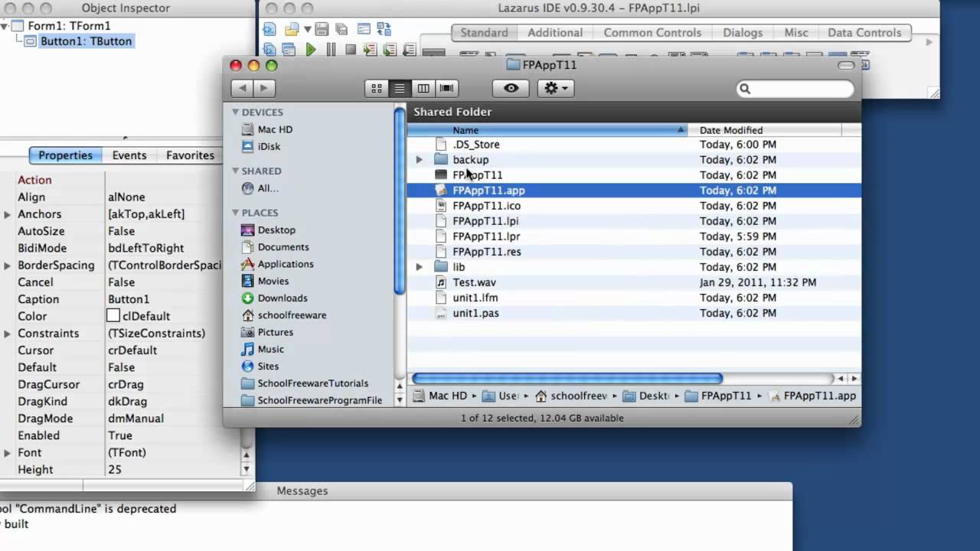Viewport: 980px width, 551px height.
Task: Click Toggle Form/Unit icon in Lazarus toolbar
Action: [x=384, y=29]
